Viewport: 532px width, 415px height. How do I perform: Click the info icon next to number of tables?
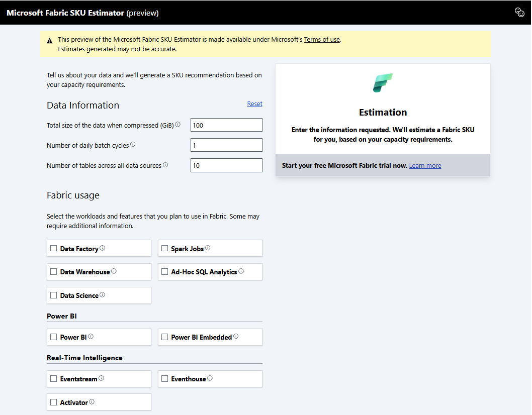pyautogui.click(x=165, y=165)
